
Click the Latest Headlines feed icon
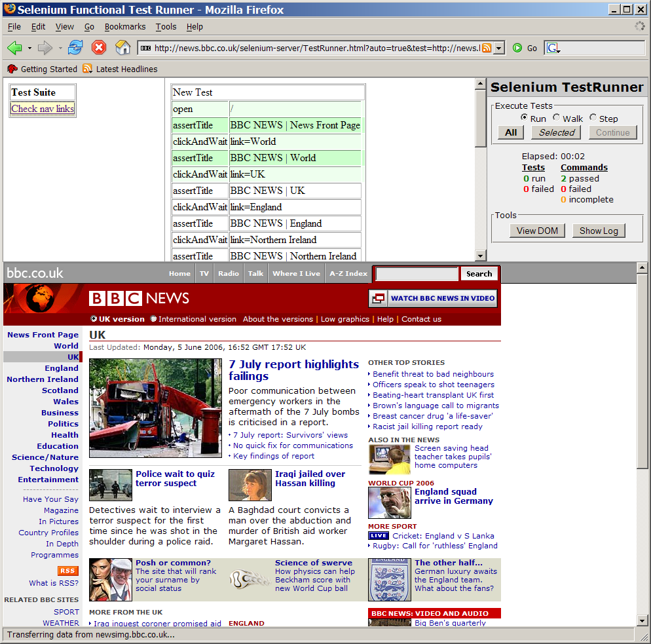point(87,69)
